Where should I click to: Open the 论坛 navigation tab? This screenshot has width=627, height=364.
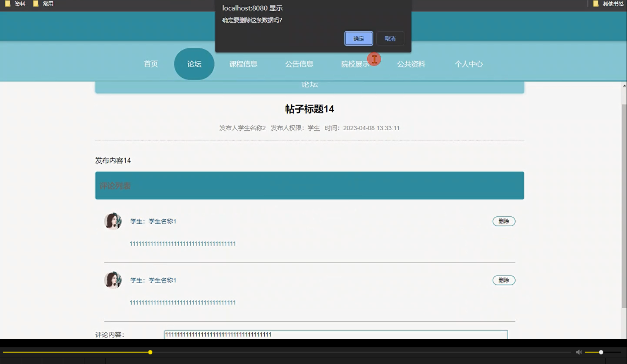coord(194,64)
